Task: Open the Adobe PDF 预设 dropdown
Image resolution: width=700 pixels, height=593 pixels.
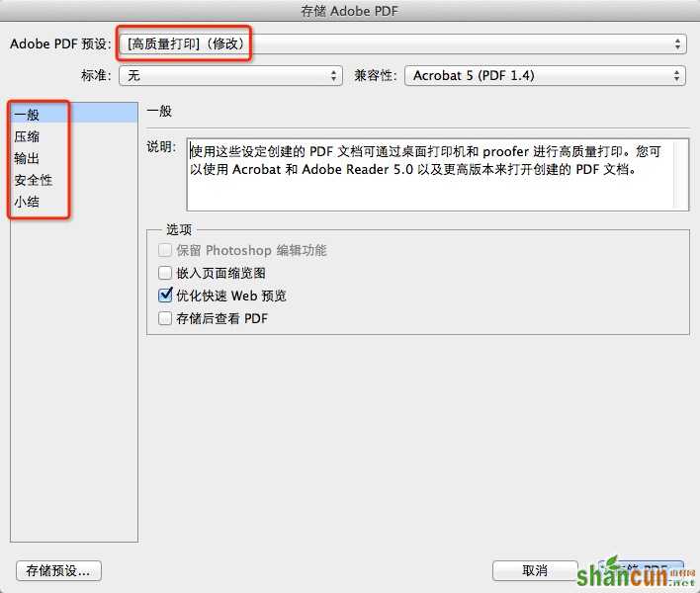Action: point(402,43)
